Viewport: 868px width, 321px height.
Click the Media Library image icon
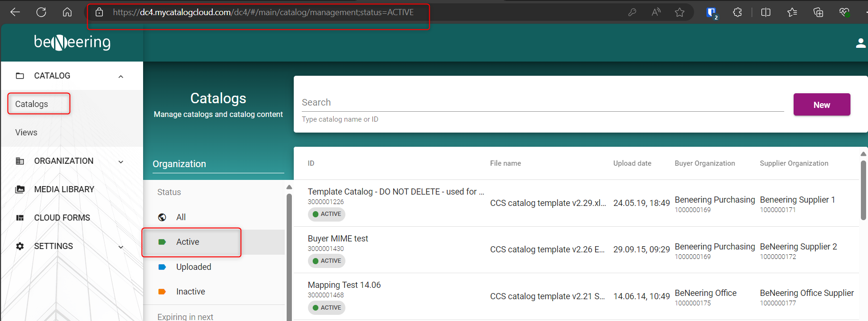pyautogui.click(x=20, y=189)
